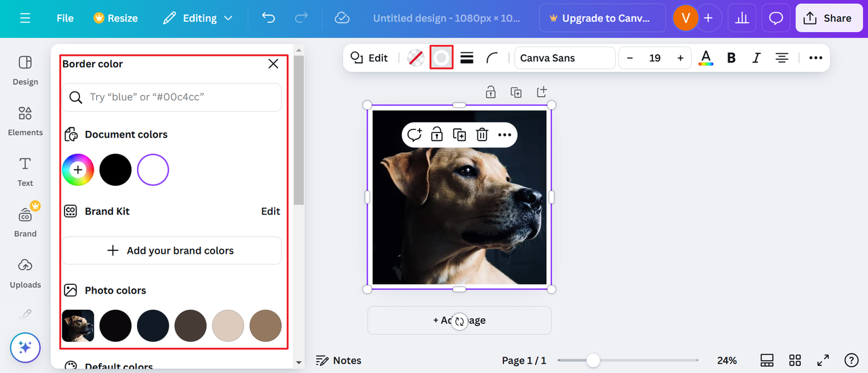Open the comments speech bubble
Screen dimensions: 868x373
pos(776,18)
